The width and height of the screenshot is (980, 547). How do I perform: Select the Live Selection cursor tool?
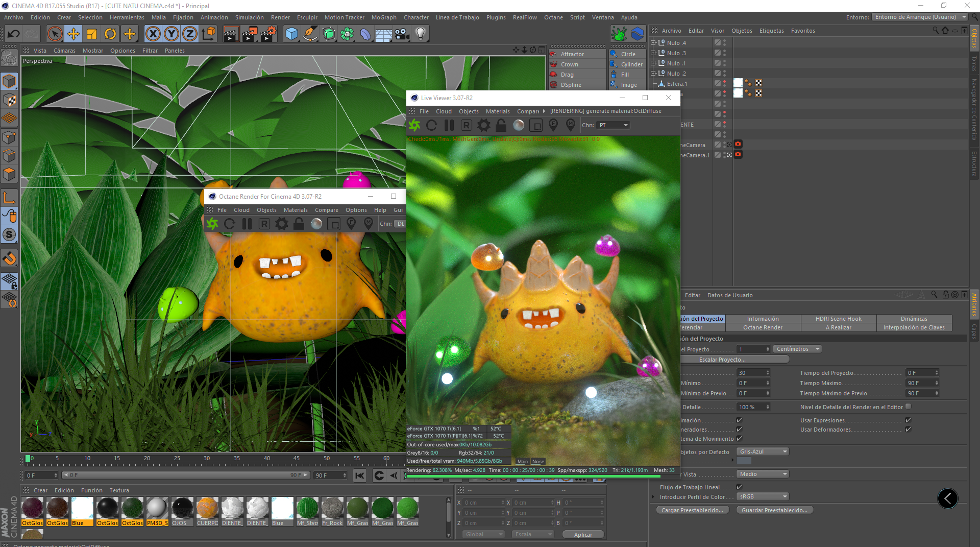tap(55, 34)
